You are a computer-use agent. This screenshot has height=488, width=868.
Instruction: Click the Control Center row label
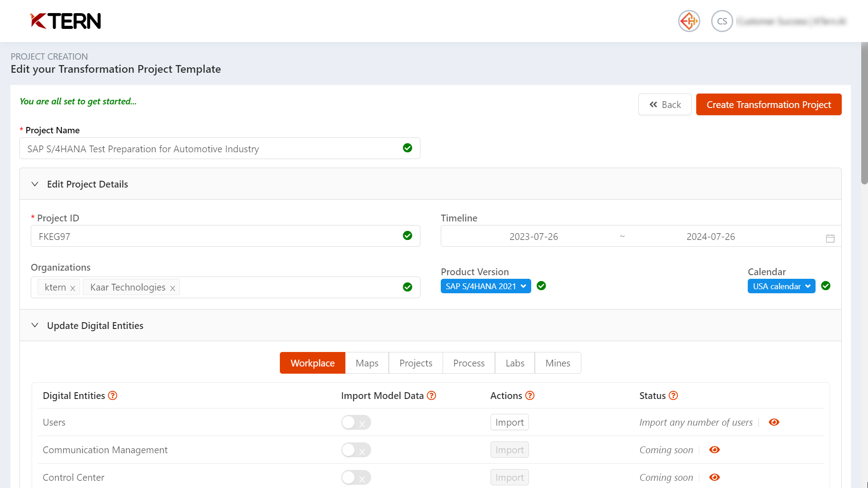pyautogui.click(x=73, y=477)
